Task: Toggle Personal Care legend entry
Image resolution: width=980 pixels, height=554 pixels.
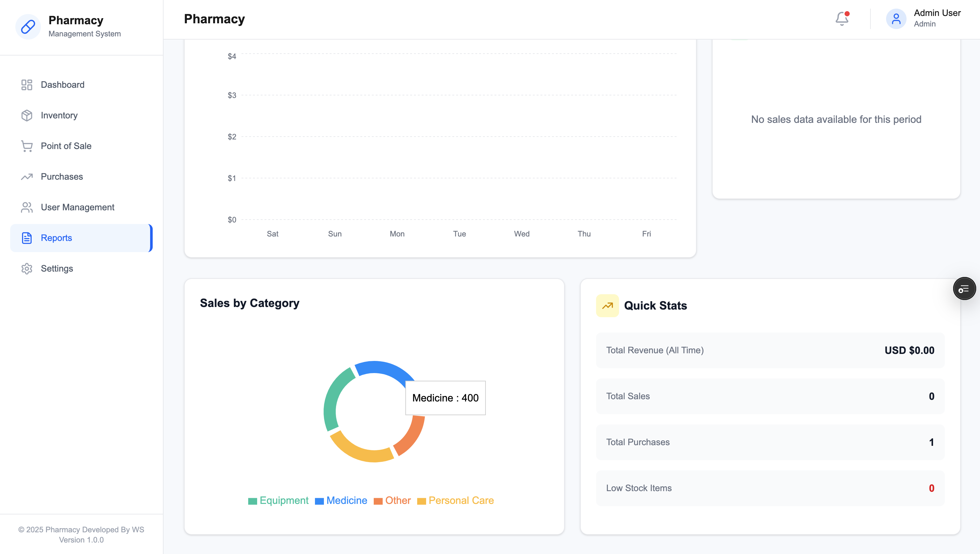Action: pos(461,500)
